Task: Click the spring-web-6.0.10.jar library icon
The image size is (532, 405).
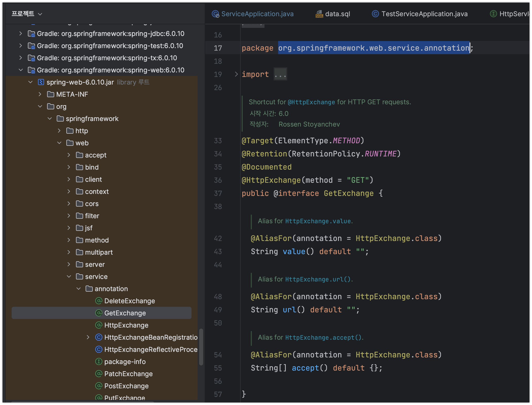Action: (x=41, y=82)
